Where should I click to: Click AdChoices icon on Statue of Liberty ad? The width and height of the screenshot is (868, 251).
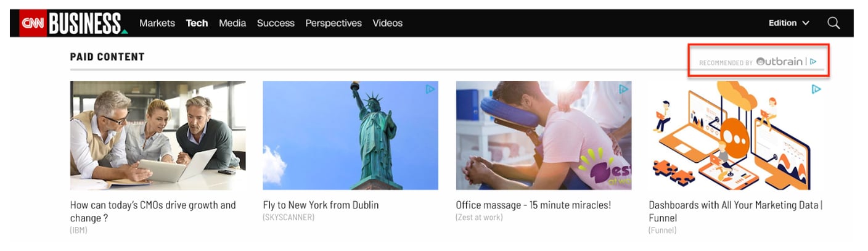click(x=430, y=89)
